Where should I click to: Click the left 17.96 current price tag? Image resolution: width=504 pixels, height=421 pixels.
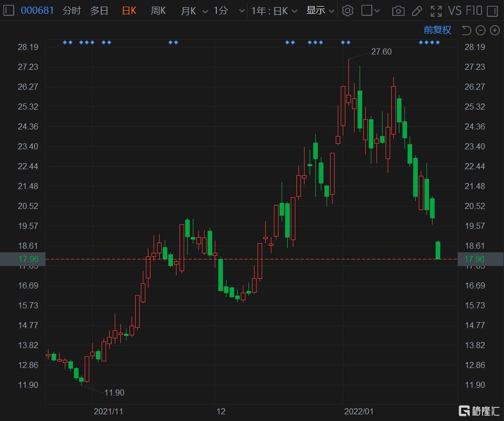(23, 259)
